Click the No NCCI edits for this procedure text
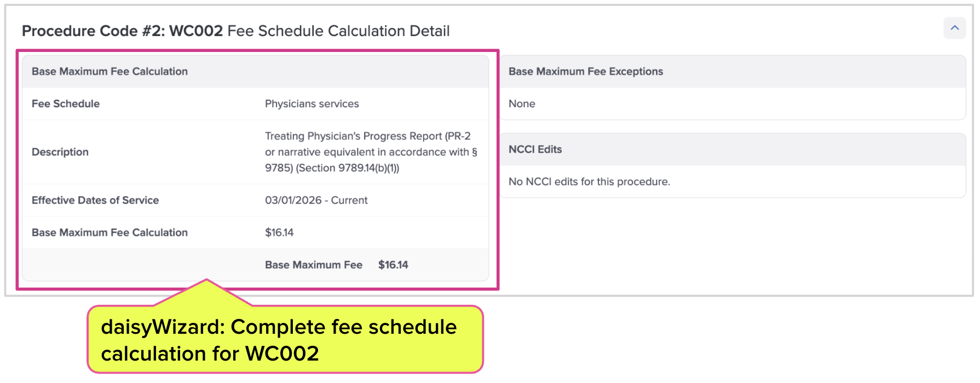The height and width of the screenshot is (383, 980). point(589,182)
